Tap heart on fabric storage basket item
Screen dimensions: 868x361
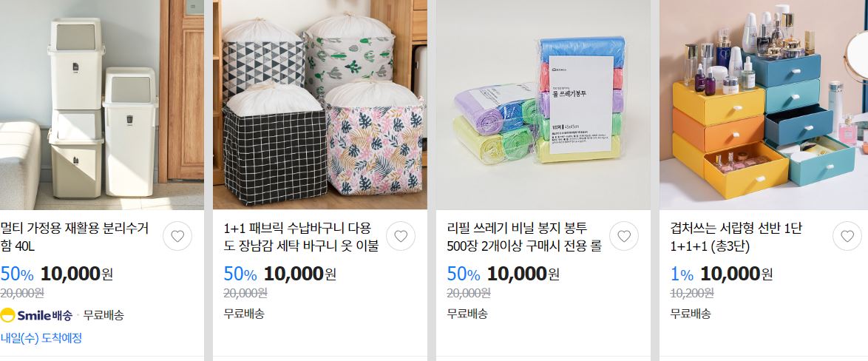point(401,237)
